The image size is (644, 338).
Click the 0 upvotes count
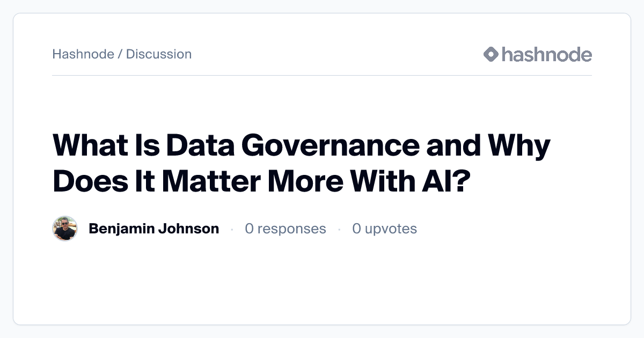(384, 229)
